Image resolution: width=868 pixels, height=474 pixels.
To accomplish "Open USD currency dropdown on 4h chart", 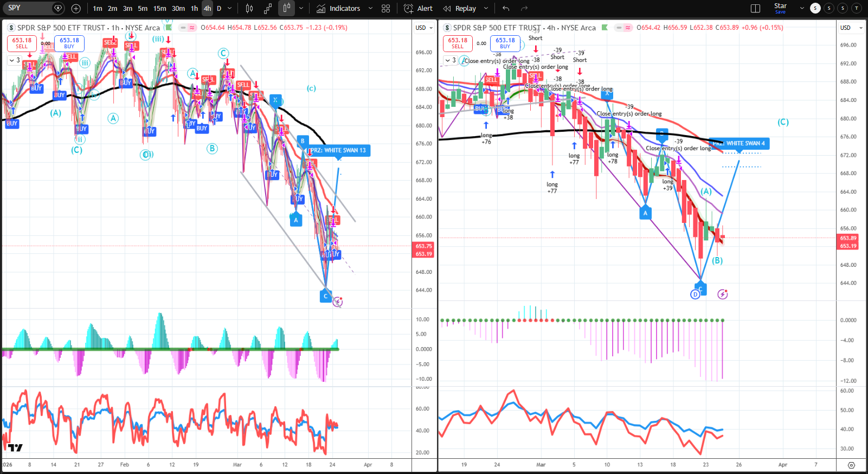I will [x=852, y=28].
